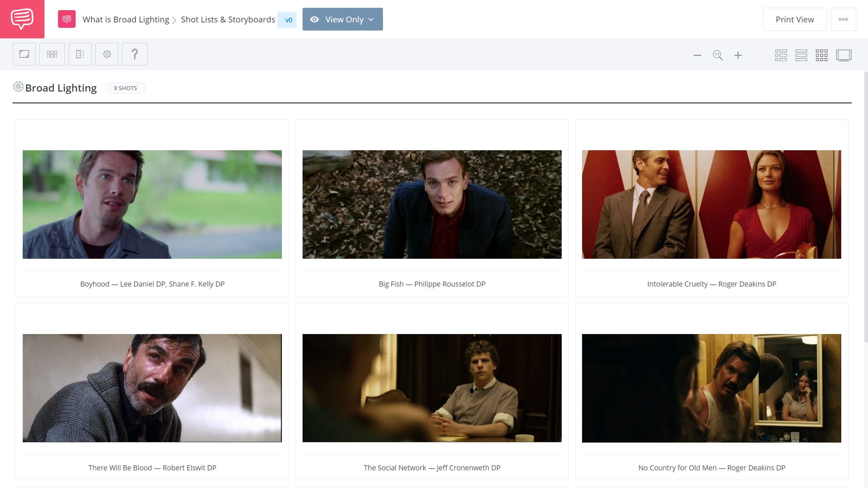Screen dimensions: 868x488
Task: Click the aperture icon beside Broad Lighting
Action: (x=18, y=87)
